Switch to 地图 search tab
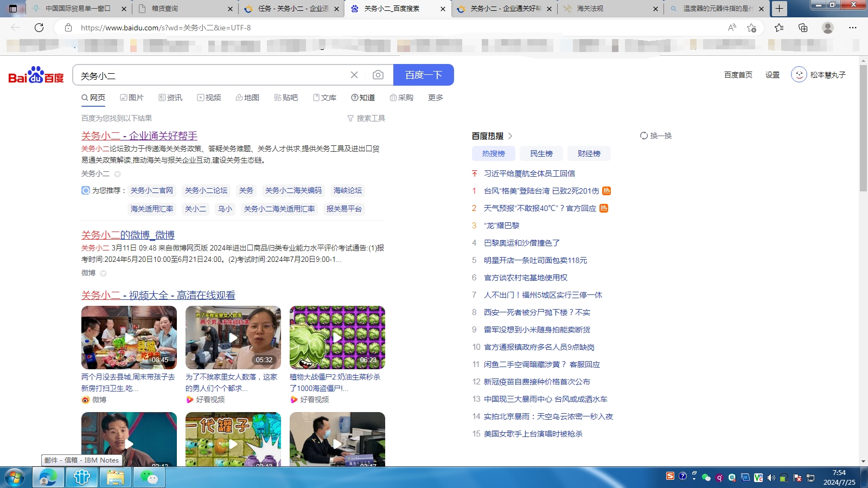Image resolution: width=868 pixels, height=488 pixels. pyautogui.click(x=247, y=98)
